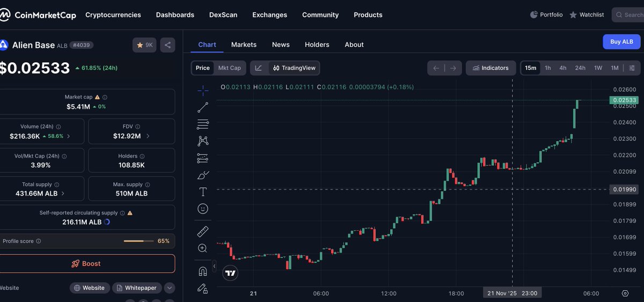Open the Markets tab

244,45
